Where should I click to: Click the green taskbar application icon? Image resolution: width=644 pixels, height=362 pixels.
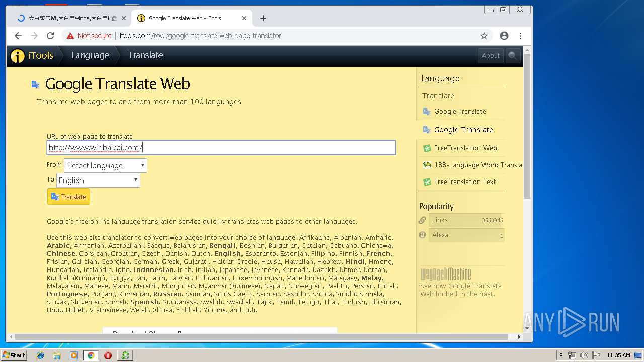tap(125, 355)
